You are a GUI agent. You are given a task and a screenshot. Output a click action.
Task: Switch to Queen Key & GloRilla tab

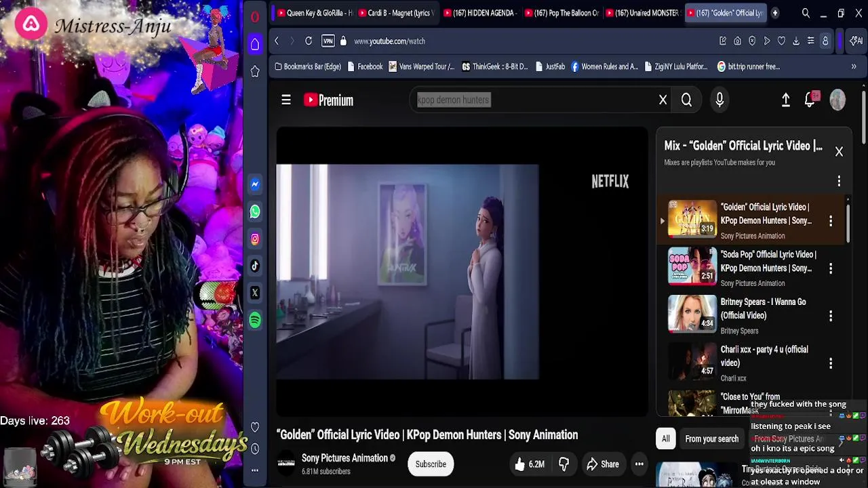pyautogui.click(x=315, y=13)
